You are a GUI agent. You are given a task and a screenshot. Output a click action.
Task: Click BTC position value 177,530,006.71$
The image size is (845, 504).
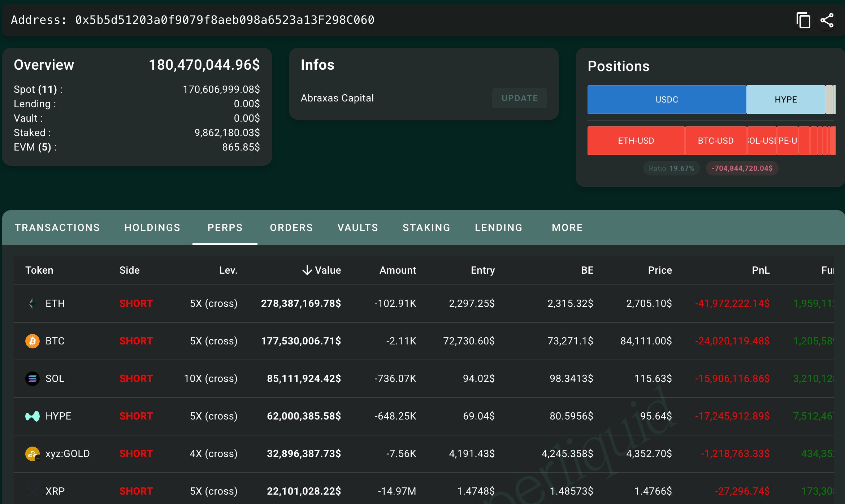(301, 341)
